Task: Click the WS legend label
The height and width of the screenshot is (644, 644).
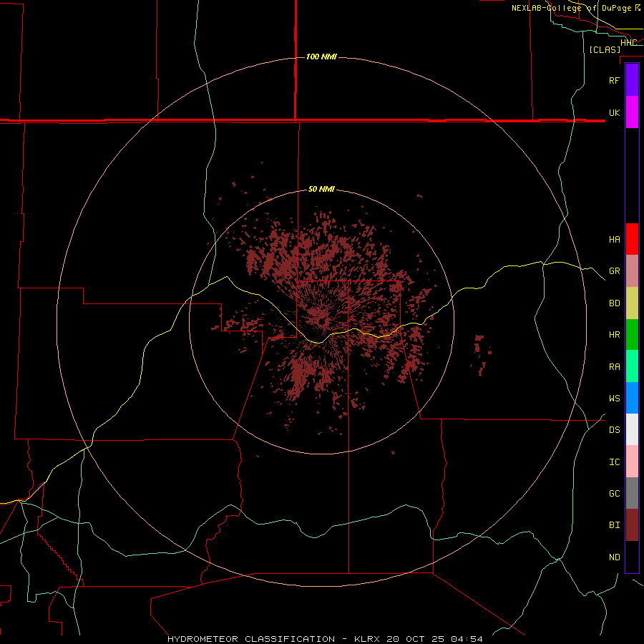Action: 614,399
